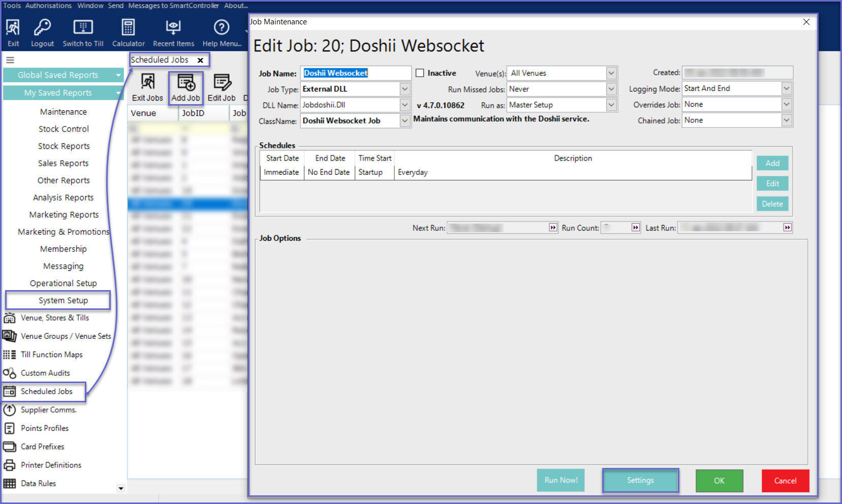This screenshot has height=504, width=842.
Task: Click the red Cancel button
Action: (785, 481)
